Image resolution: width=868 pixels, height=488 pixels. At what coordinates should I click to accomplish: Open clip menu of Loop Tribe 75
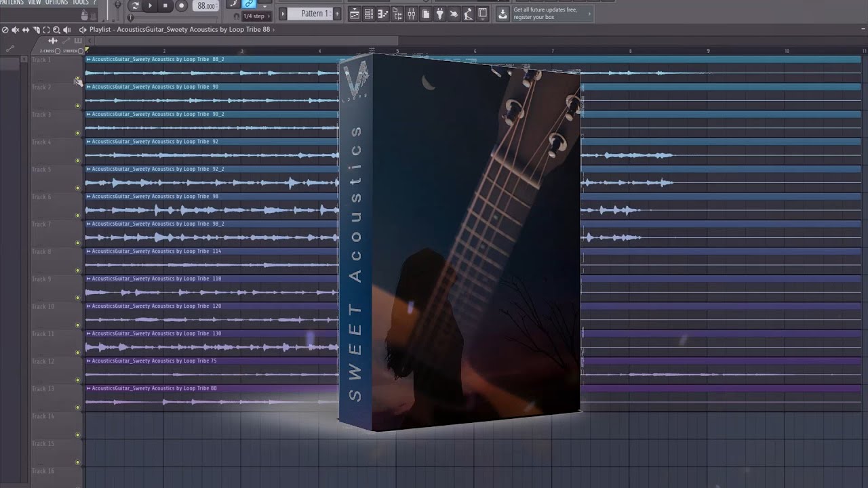[x=89, y=361]
